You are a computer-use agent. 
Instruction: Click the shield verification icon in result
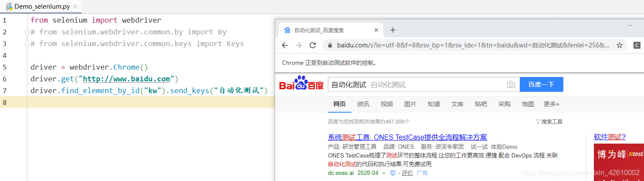pyautogui.click(x=392, y=173)
